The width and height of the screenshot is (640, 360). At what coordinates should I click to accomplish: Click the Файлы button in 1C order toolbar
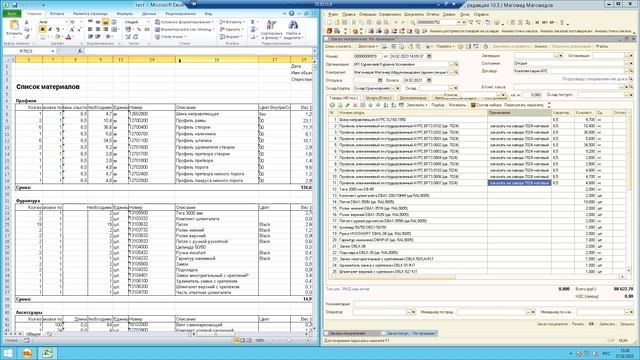click(x=602, y=47)
